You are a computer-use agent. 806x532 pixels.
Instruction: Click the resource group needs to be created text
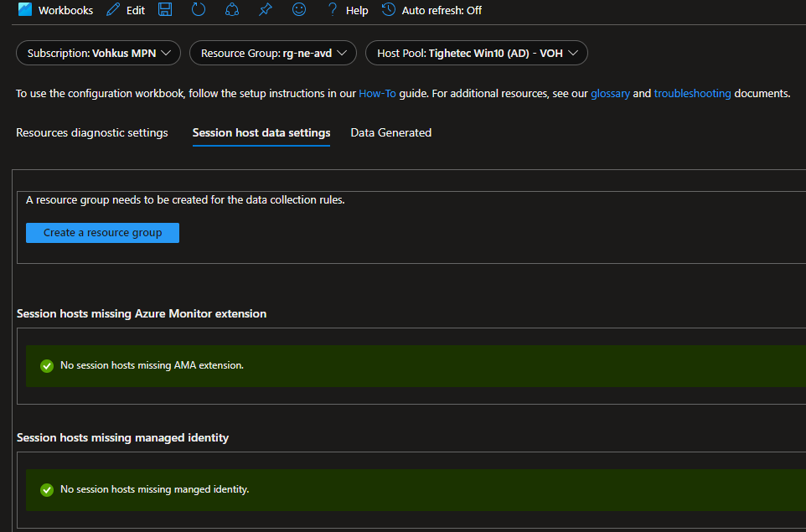coord(185,200)
